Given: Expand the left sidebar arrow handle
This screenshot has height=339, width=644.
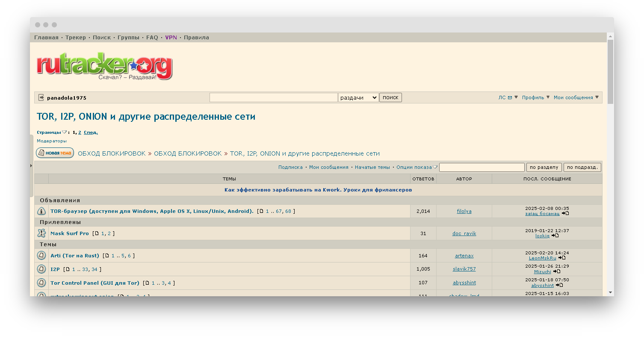Looking at the screenshot, I should click(31, 165).
